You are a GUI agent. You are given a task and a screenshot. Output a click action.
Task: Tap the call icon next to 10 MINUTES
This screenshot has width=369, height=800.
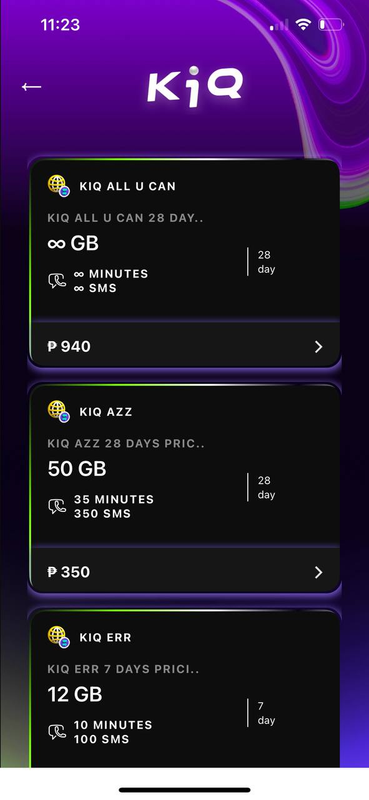pyautogui.click(x=57, y=732)
